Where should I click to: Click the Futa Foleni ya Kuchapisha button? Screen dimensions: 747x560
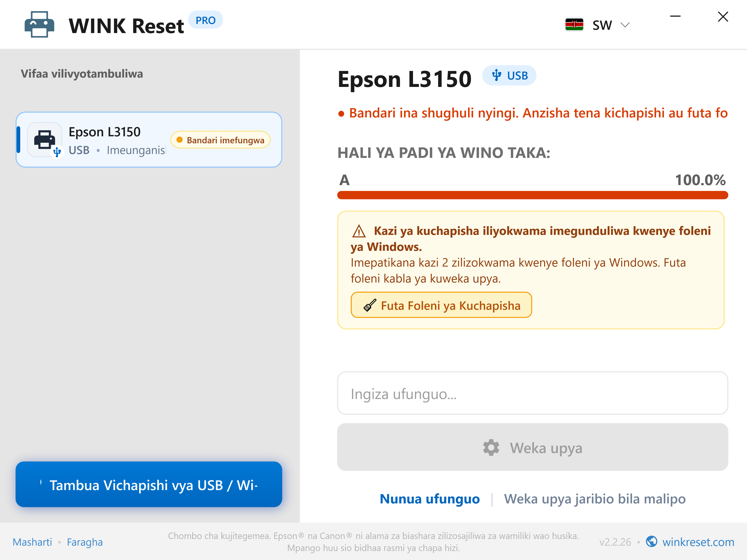pyautogui.click(x=441, y=305)
